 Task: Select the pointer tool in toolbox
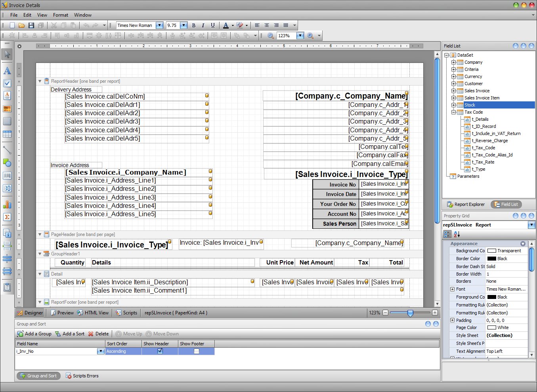pos(7,54)
